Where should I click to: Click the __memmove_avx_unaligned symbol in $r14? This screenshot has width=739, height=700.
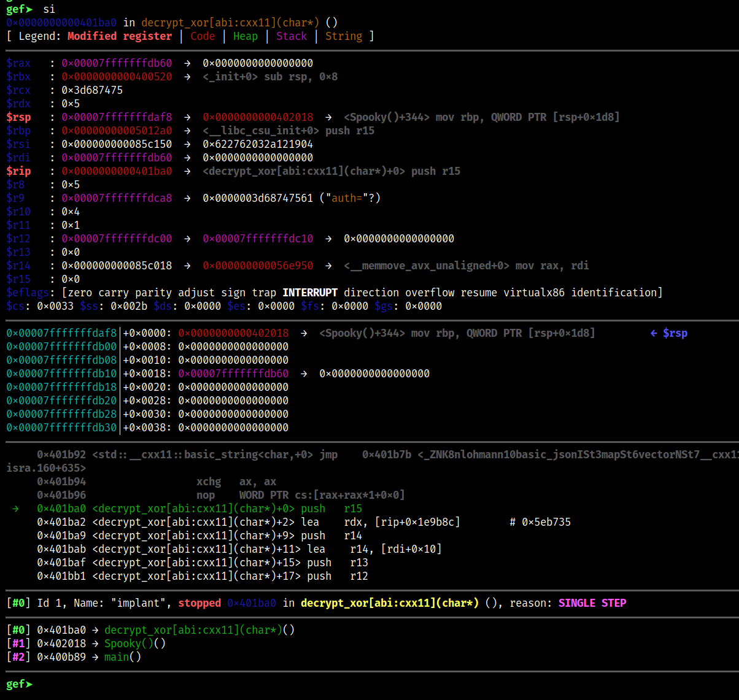click(427, 266)
